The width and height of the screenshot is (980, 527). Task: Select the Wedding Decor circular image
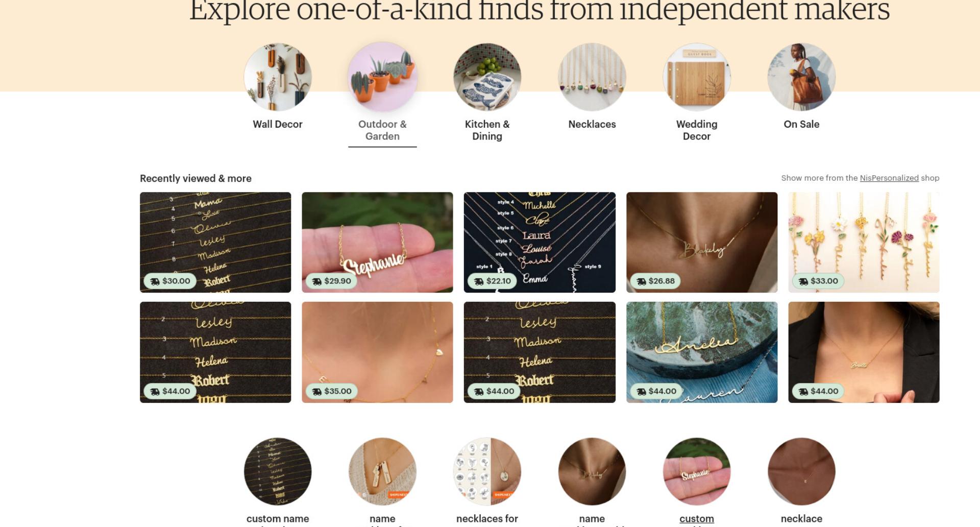(697, 77)
